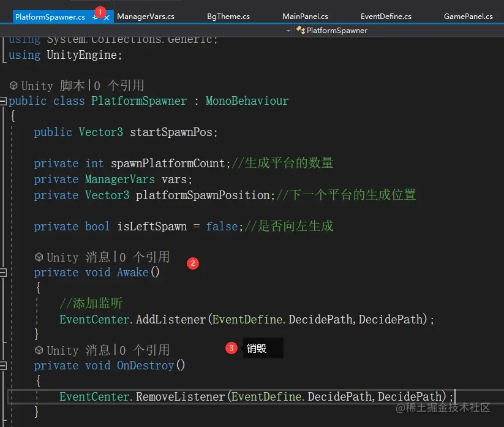Viewport: 504px width, 427px height.
Task: Click EventDefine on the AddListener line
Action: (247, 320)
